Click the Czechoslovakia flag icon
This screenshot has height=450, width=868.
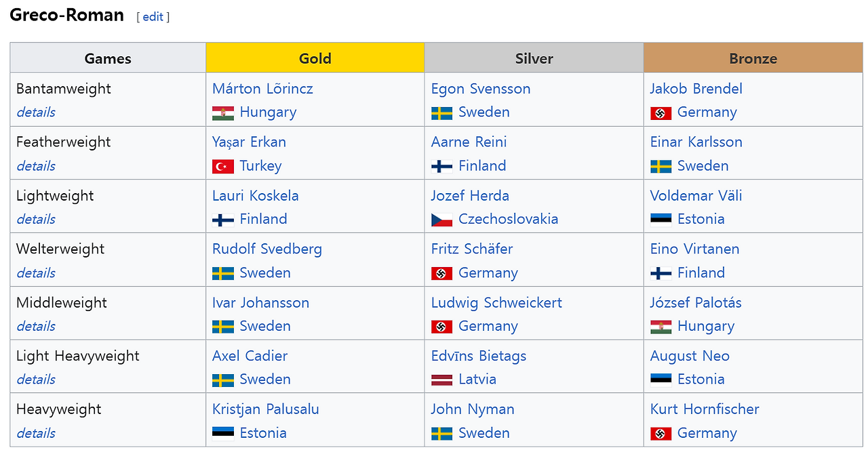click(x=441, y=220)
